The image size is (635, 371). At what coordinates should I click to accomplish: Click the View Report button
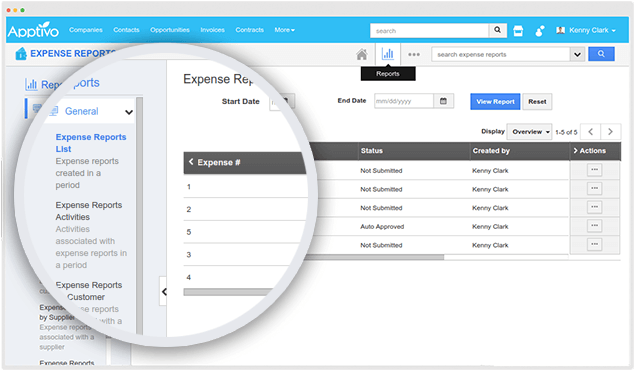[x=495, y=102]
